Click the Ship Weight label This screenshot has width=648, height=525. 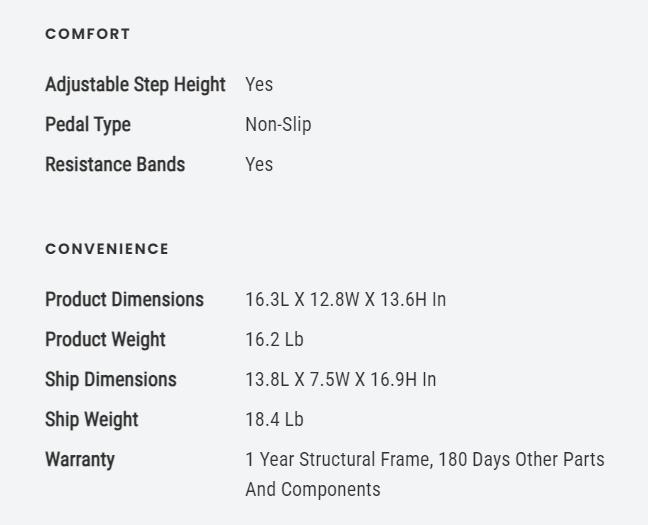pos(92,420)
